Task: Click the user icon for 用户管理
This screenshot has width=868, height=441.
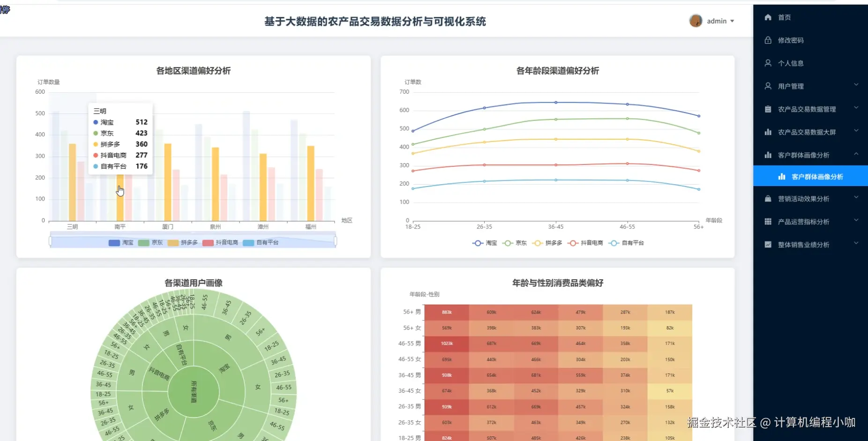Action: pyautogui.click(x=768, y=86)
